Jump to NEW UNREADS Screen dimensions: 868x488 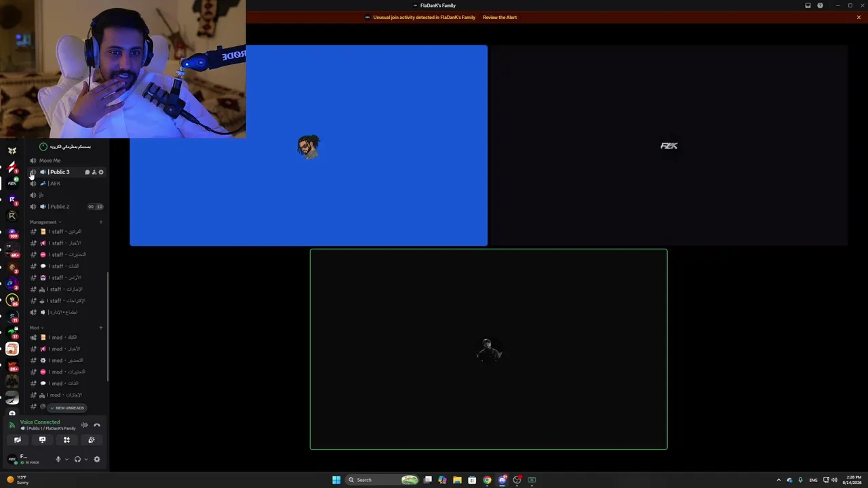click(66, 408)
